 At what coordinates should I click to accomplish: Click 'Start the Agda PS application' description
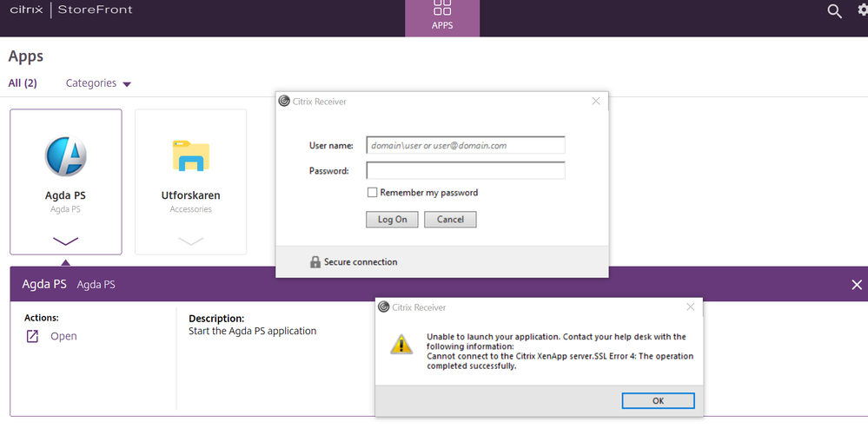tap(253, 331)
